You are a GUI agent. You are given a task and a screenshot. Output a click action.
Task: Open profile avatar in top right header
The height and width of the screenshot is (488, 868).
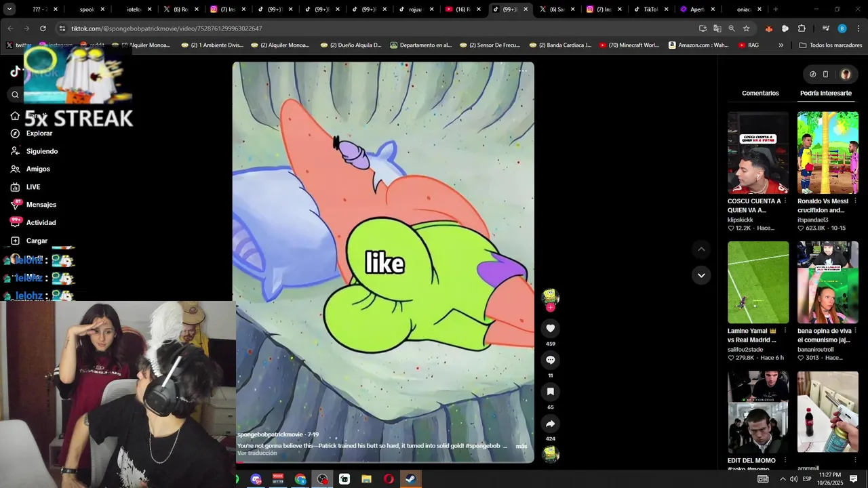pos(846,75)
